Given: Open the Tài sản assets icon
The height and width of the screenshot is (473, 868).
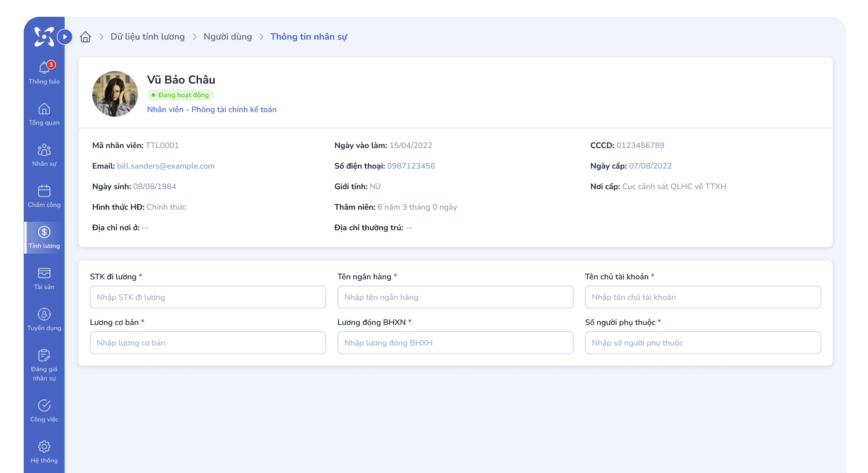Looking at the screenshot, I should (x=44, y=273).
